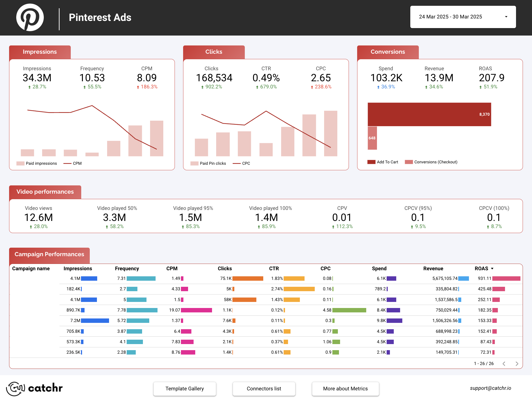
Task: Click the frequency cell 7.78
Action: 121,310
